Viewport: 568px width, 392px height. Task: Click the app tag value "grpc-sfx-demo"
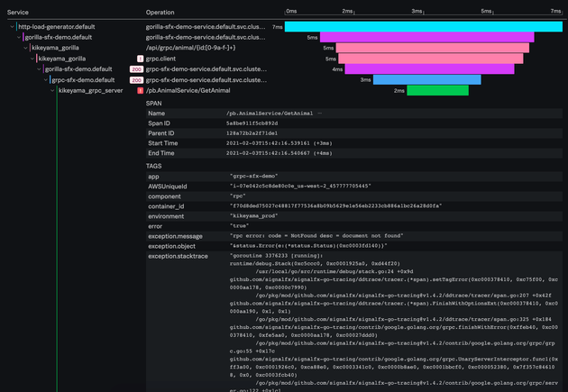tap(254, 177)
